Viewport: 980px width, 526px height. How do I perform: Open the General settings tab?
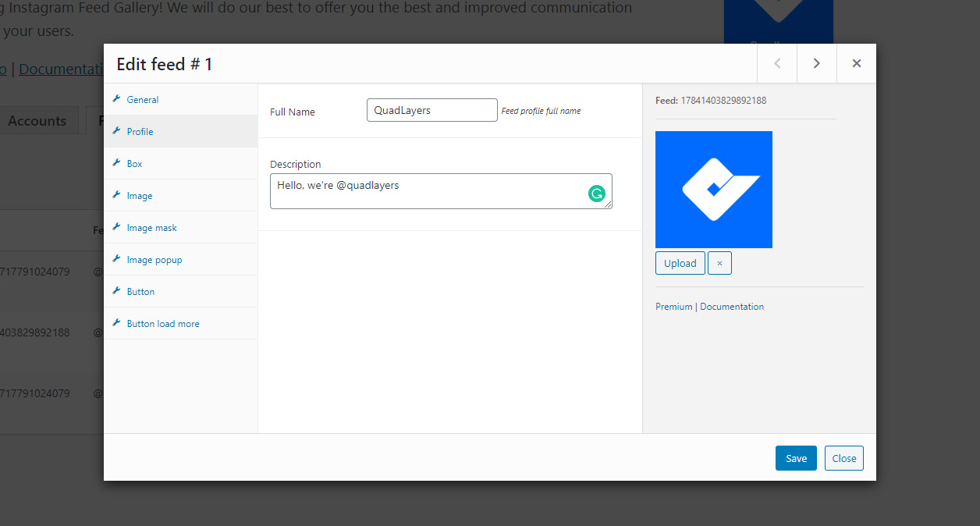point(180,100)
